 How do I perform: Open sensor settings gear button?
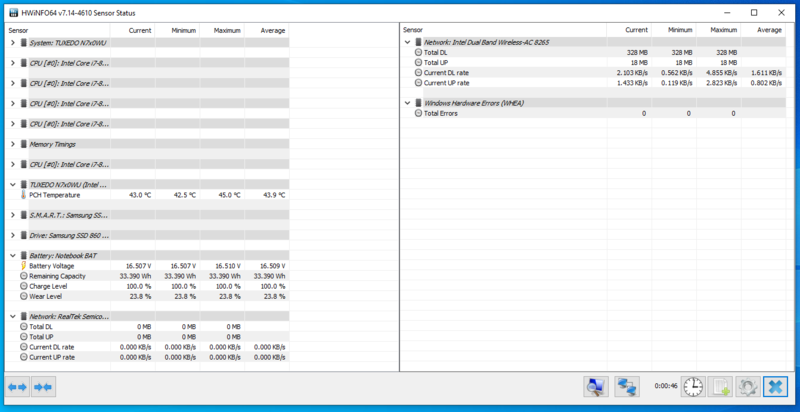tap(748, 387)
